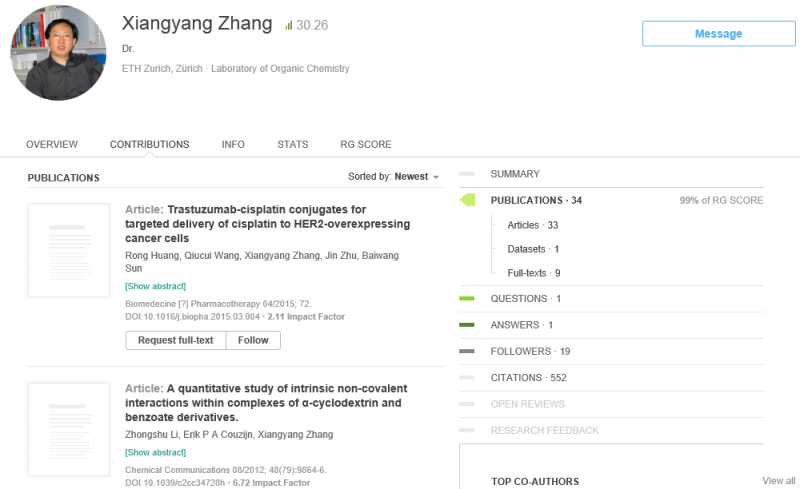800x489 pixels.
Task: Expand abstract of the Trastuzumab-cisplatin article
Action: (155, 286)
